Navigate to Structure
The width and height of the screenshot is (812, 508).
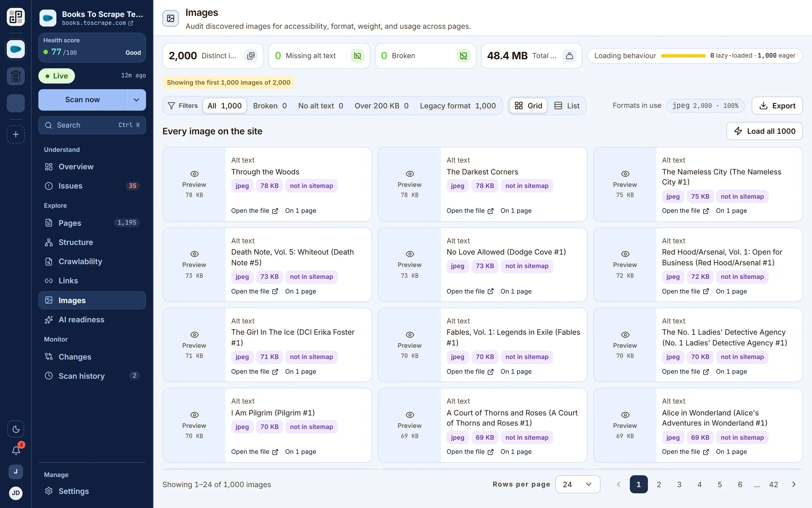92,242
